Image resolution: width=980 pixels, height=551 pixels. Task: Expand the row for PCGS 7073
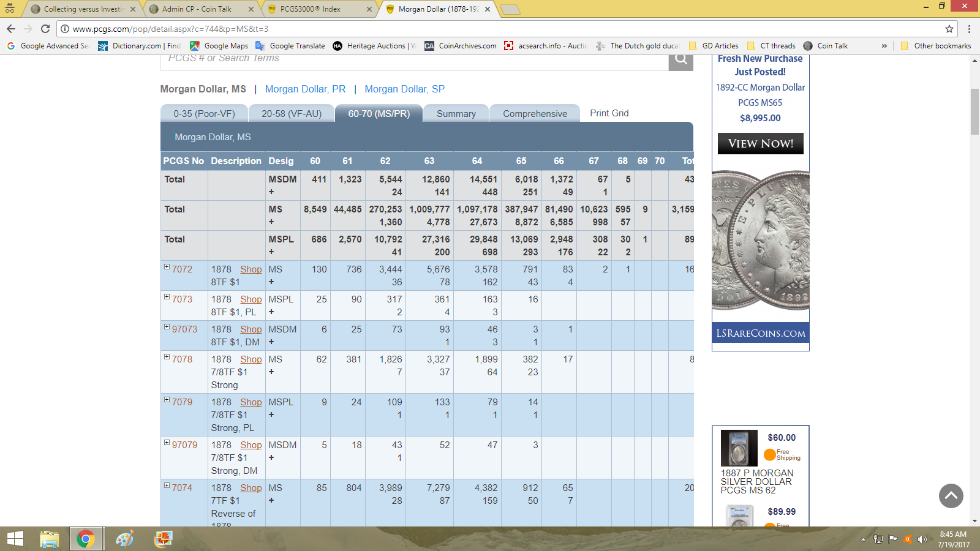(167, 297)
